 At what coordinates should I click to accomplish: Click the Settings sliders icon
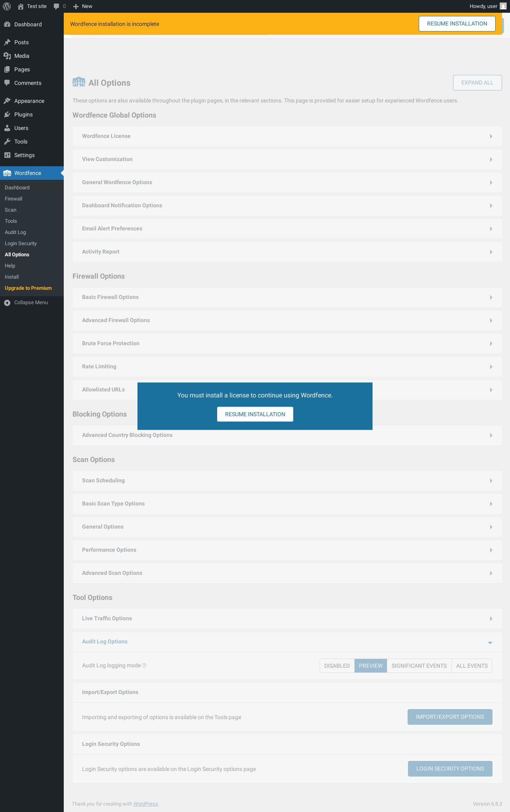(7, 155)
